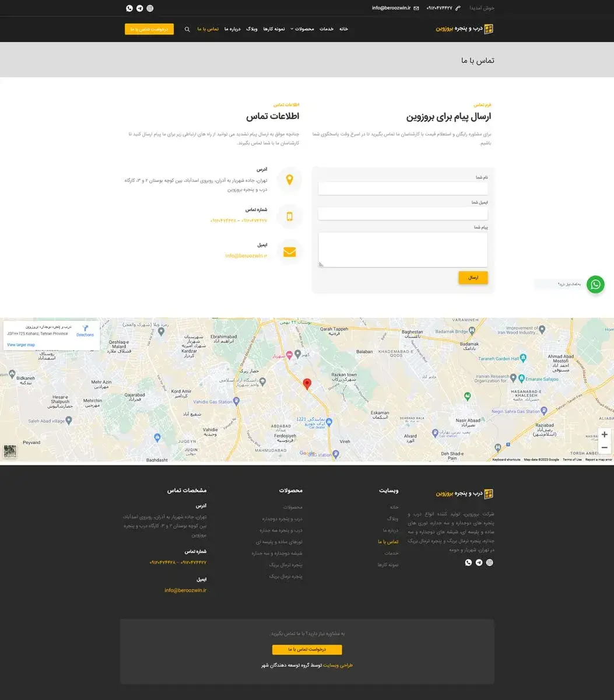The height and width of the screenshot is (700, 614).
Task: Click the Instagram icon in the footer
Action: tap(489, 562)
